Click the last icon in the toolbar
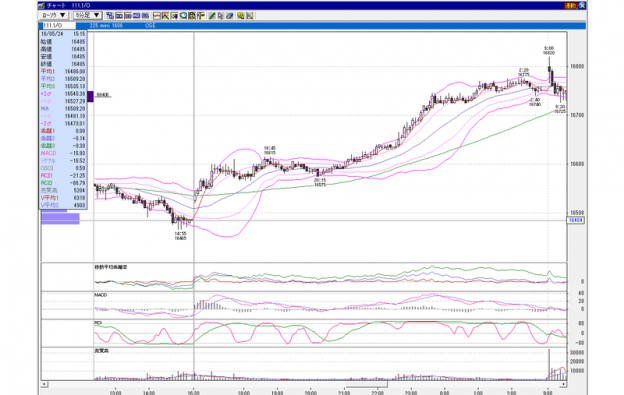 pyautogui.click(x=250, y=16)
